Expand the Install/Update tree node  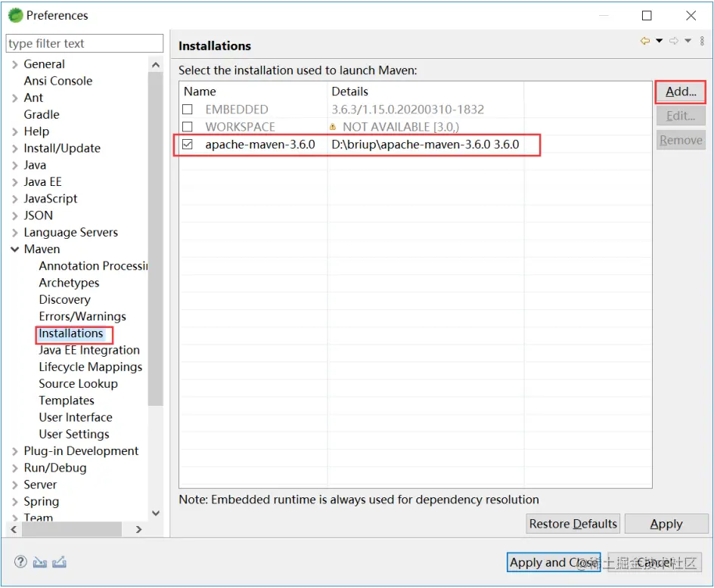[x=15, y=149]
